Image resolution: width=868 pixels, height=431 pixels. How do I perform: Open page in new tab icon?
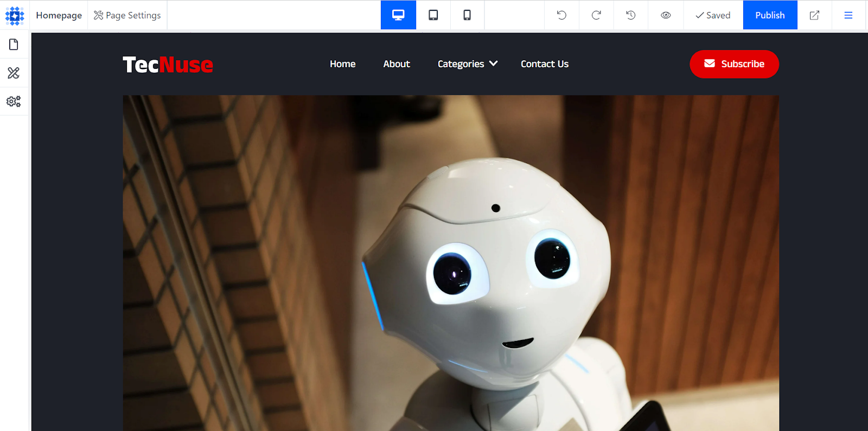(814, 15)
